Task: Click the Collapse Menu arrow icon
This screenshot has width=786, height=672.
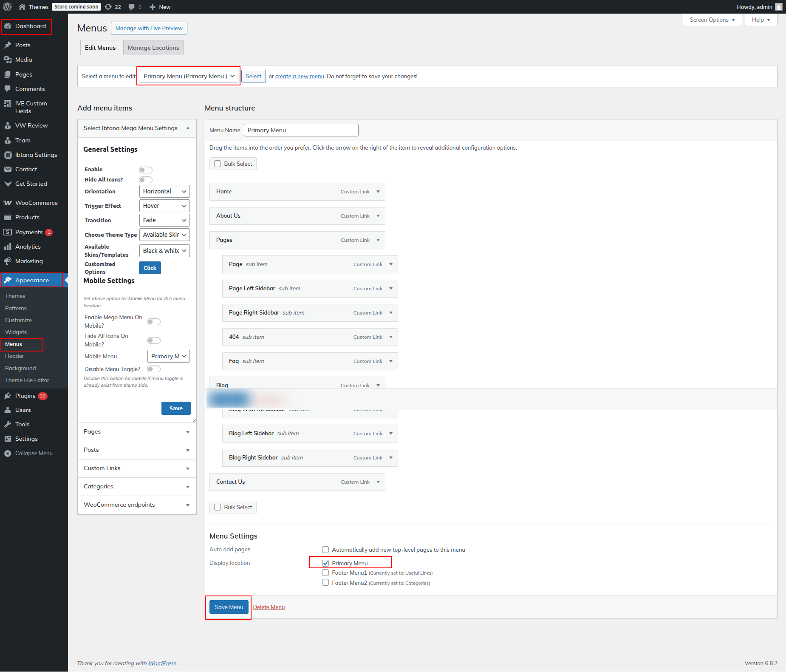Action: coord(8,454)
